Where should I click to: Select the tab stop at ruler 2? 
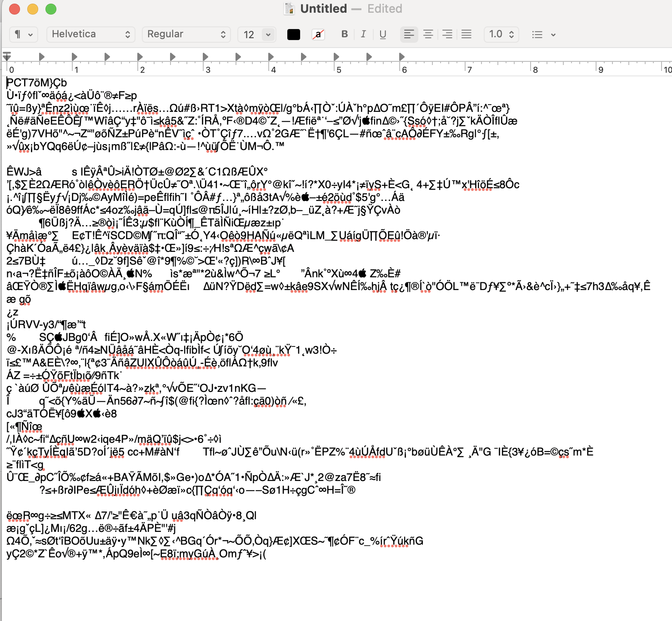[140, 57]
